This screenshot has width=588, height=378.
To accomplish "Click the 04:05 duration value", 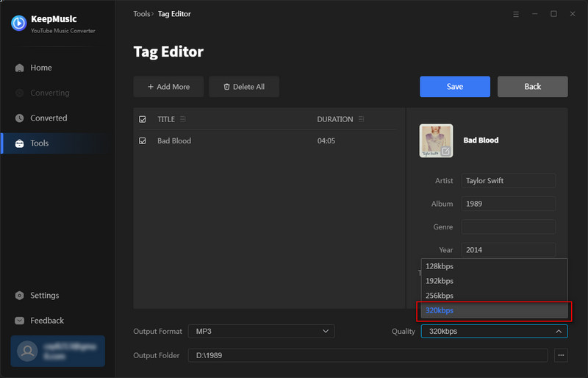I will pos(326,140).
